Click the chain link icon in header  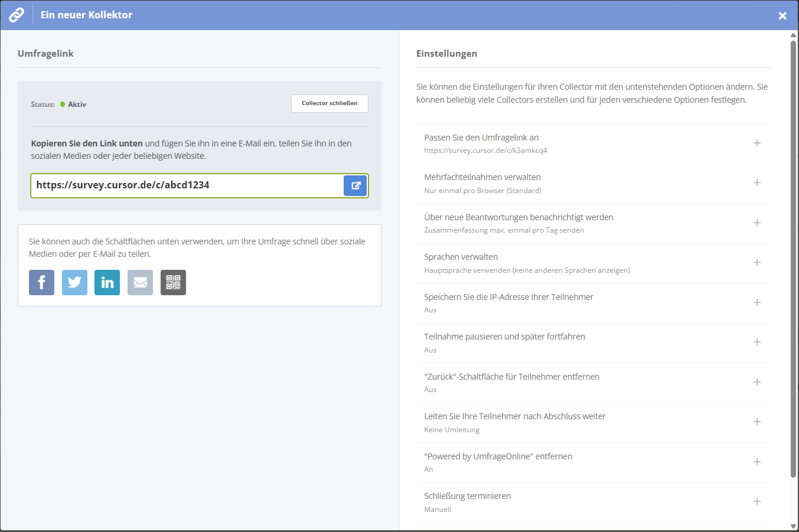pyautogui.click(x=17, y=15)
